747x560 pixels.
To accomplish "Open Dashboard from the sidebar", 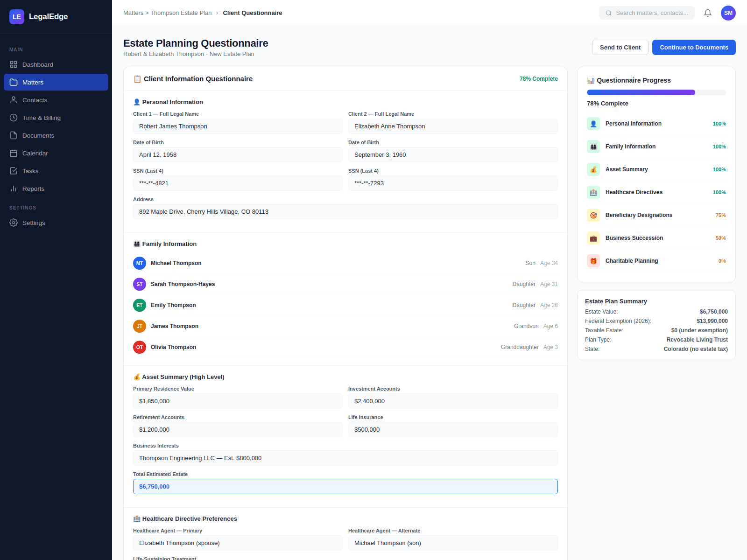I will tap(56, 64).
